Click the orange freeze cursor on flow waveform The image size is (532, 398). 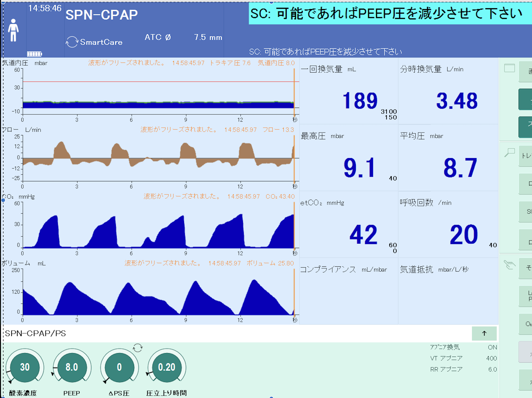point(294,159)
